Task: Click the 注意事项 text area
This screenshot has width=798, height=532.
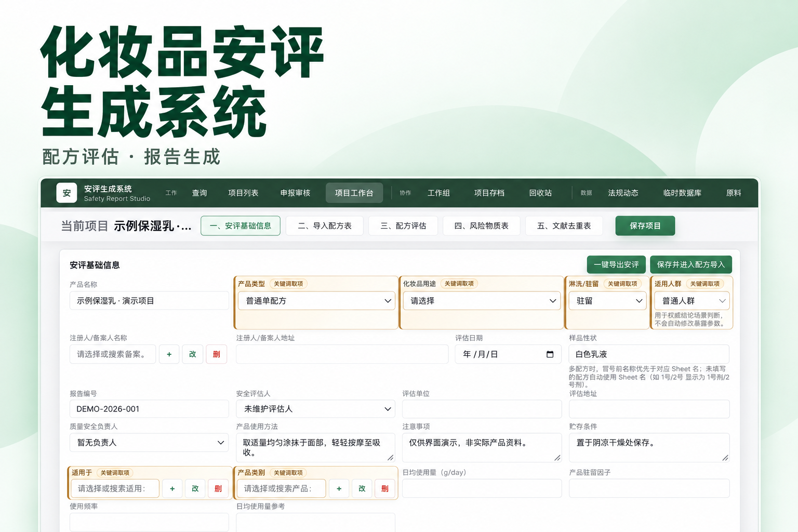Action: point(482,447)
